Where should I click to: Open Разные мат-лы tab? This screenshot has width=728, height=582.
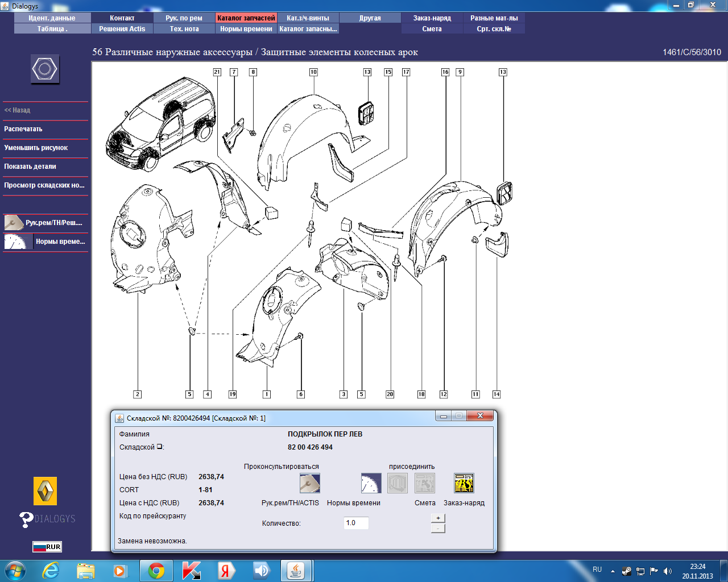point(494,18)
